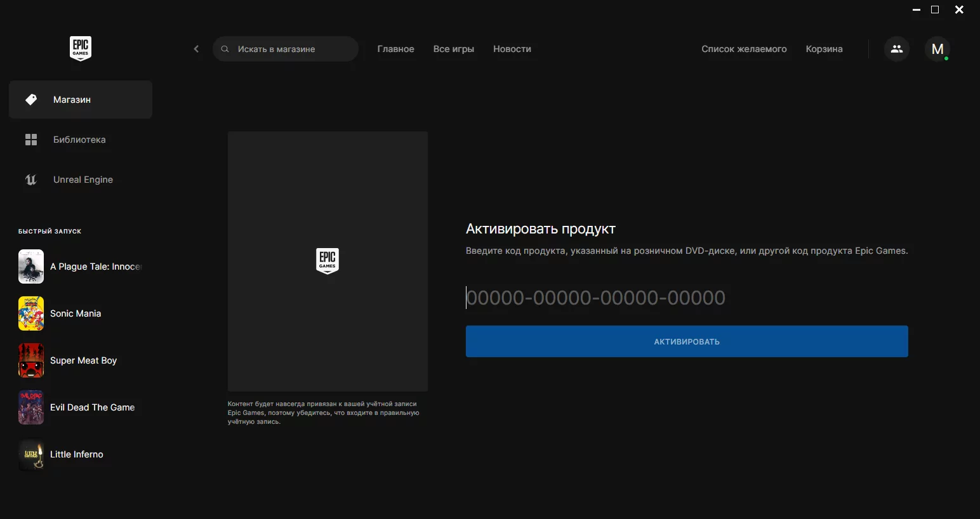
Task: Open the Главное tab
Action: click(x=395, y=49)
